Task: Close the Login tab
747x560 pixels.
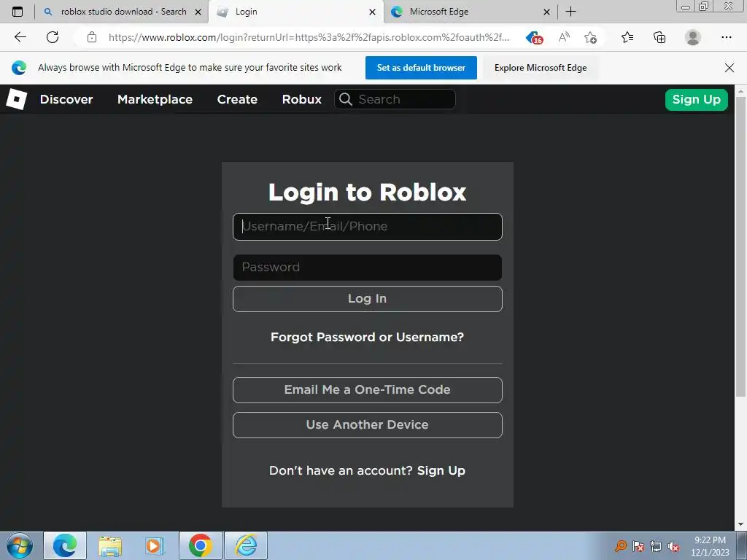Action: (373, 12)
